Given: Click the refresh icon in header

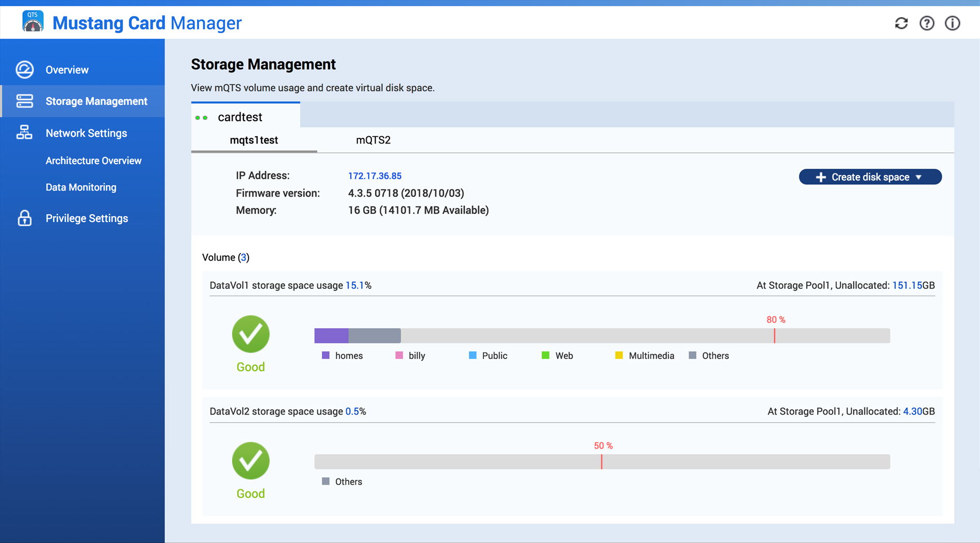Looking at the screenshot, I should coord(901,23).
